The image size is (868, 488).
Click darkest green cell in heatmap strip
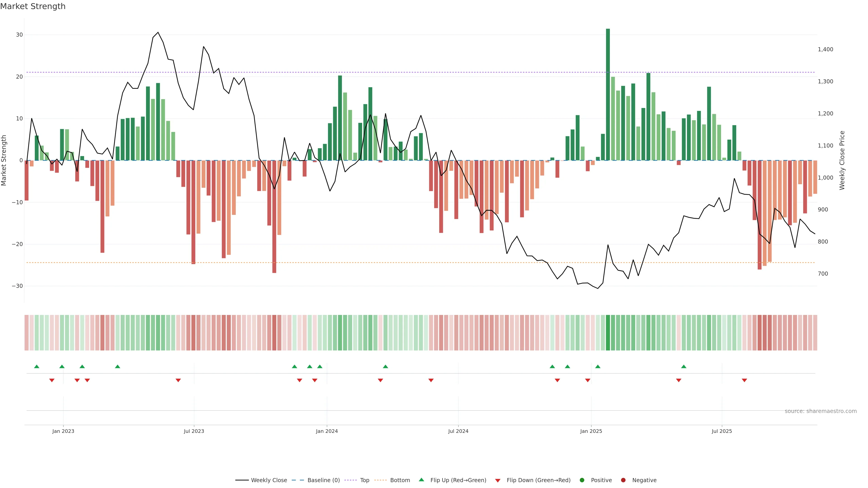[608, 332]
